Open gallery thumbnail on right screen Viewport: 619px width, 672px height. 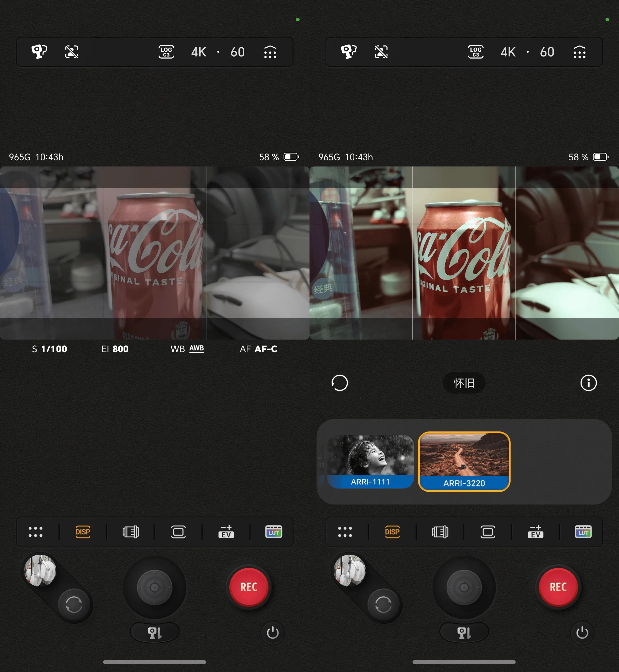(x=350, y=570)
